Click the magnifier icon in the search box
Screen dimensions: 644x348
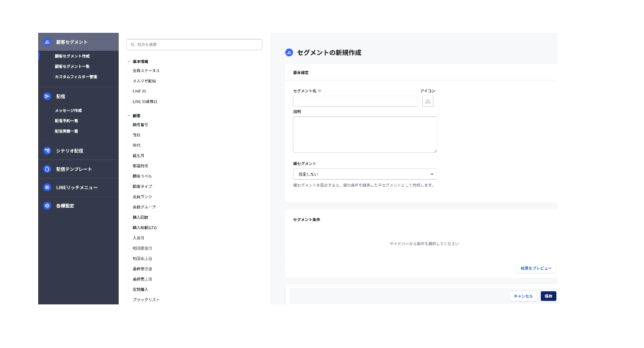coord(132,45)
